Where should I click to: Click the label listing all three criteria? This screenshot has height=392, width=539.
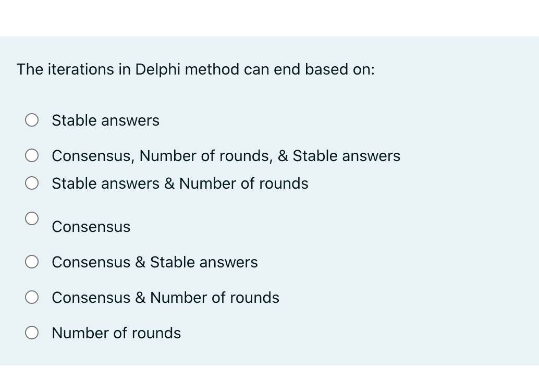click(226, 156)
